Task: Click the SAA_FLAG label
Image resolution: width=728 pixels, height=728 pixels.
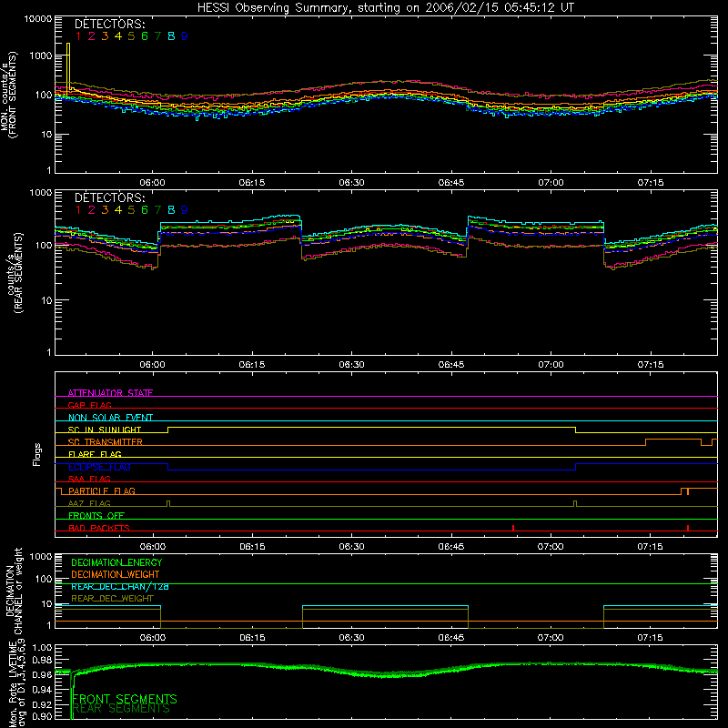Action: tap(89, 479)
